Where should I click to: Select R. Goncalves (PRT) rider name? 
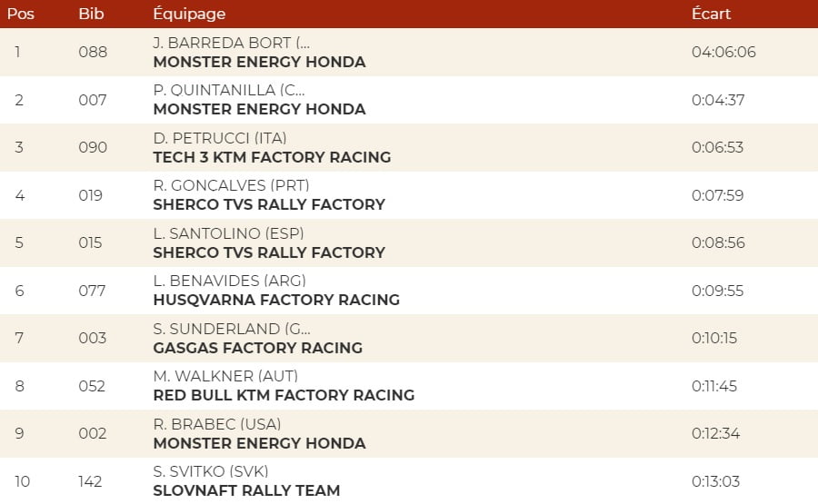(x=232, y=185)
